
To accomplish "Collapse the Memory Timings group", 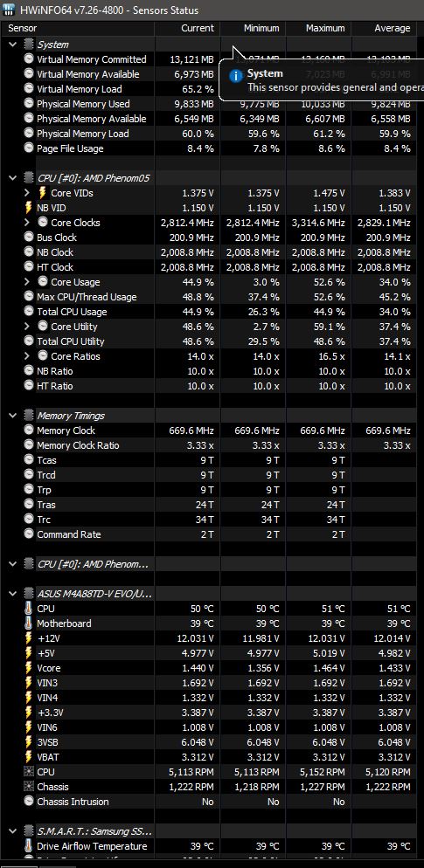I will coord(13,416).
